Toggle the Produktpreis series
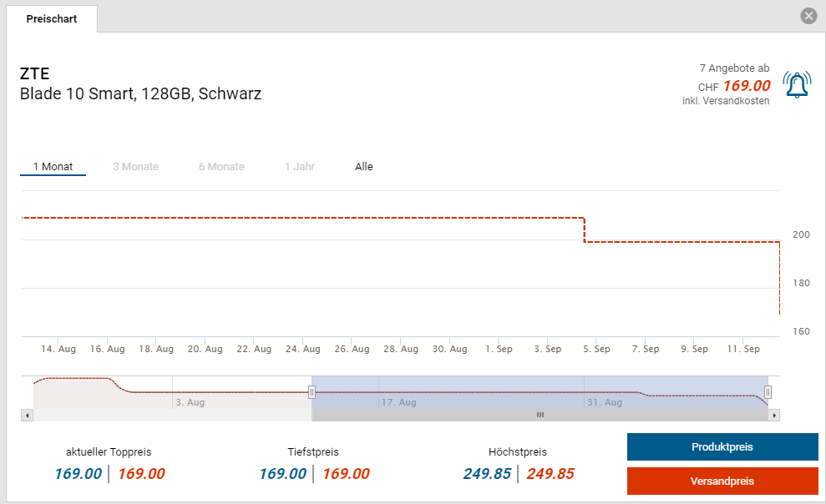826x504 pixels. click(722, 447)
